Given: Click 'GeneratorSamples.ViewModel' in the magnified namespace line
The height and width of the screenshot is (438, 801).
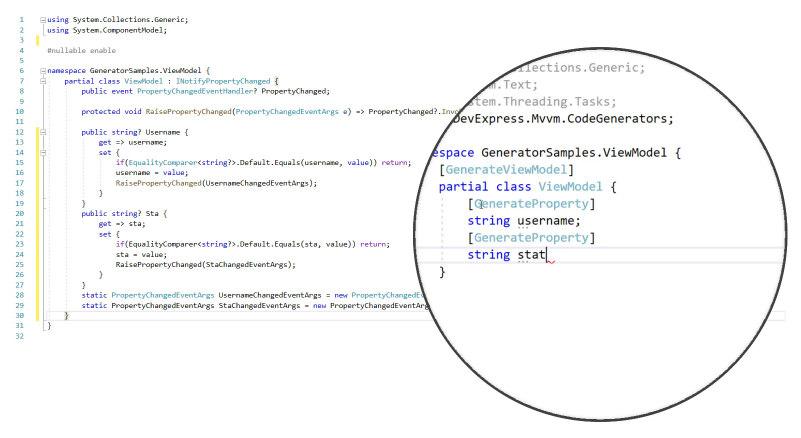Looking at the screenshot, I should [574, 153].
